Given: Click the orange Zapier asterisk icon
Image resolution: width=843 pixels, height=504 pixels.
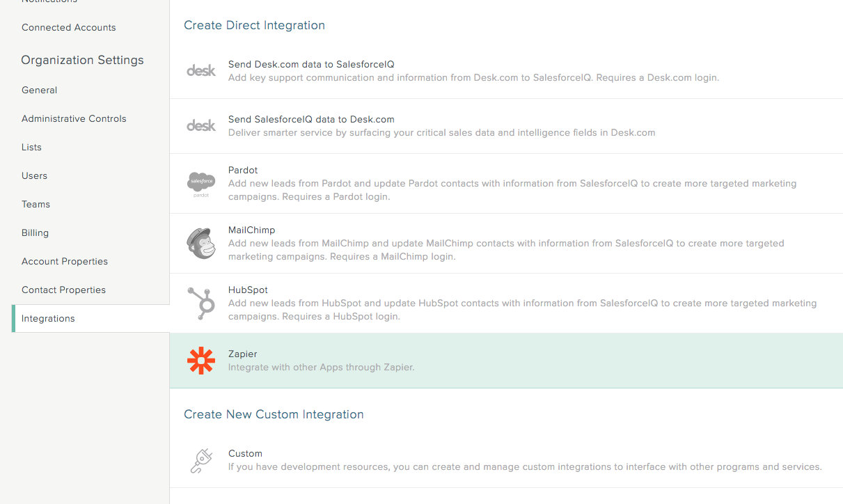Looking at the screenshot, I should pyautogui.click(x=201, y=361).
